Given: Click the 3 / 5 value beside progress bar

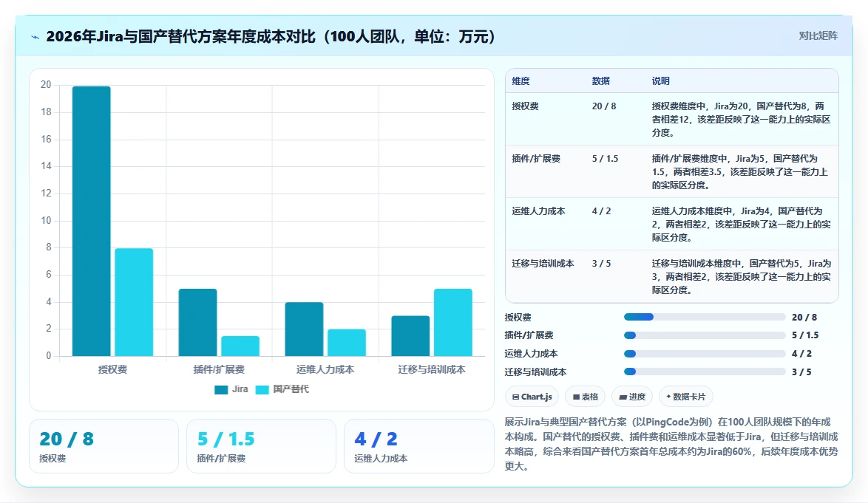Looking at the screenshot, I should coord(801,372).
